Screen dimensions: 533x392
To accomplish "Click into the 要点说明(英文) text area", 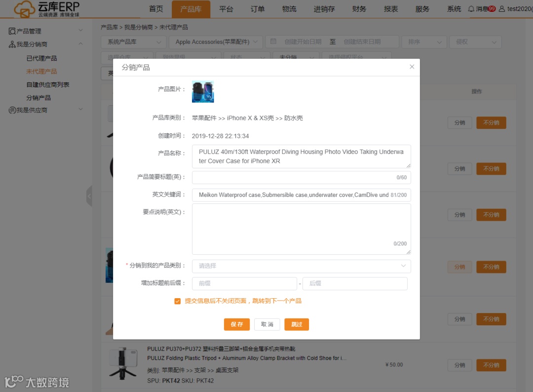I will [301, 229].
